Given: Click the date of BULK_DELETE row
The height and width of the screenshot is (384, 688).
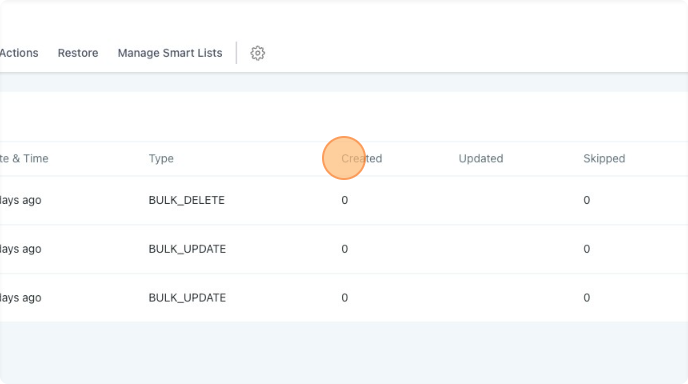Looking at the screenshot, I should (x=21, y=200).
